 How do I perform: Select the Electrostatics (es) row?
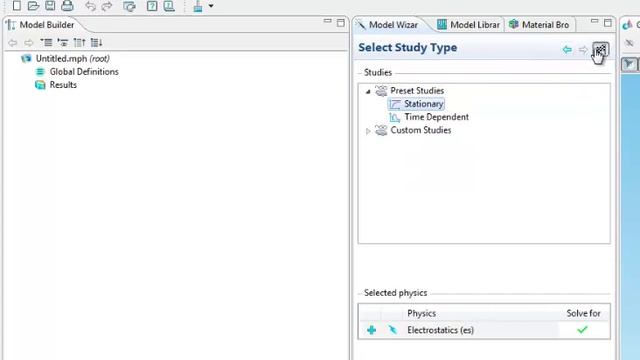tap(484, 330)
